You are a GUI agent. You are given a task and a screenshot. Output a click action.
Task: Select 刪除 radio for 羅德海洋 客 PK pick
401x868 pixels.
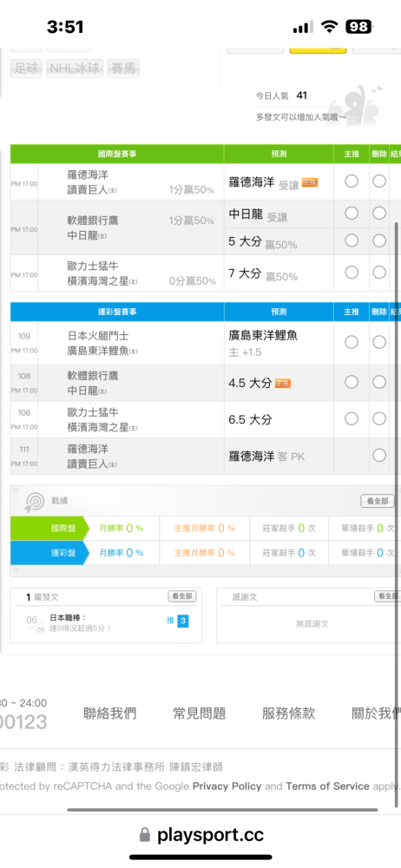[x=378, y=455]
